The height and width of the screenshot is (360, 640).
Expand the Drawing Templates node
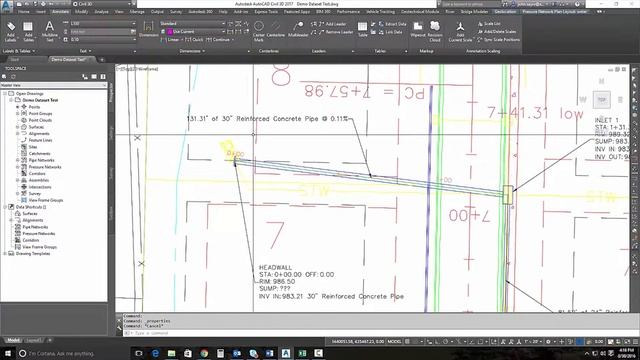coord(5,253)
